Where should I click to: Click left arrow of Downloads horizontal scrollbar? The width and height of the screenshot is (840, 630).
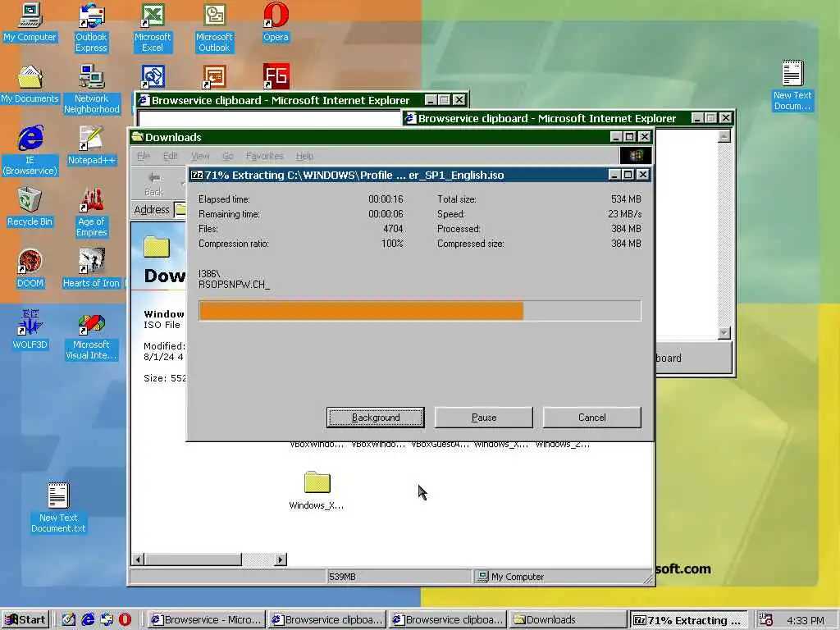(x=138, y=559)
